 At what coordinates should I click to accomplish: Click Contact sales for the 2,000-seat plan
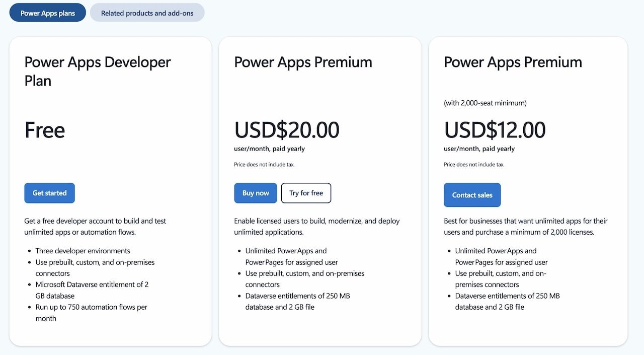(472, 195)
